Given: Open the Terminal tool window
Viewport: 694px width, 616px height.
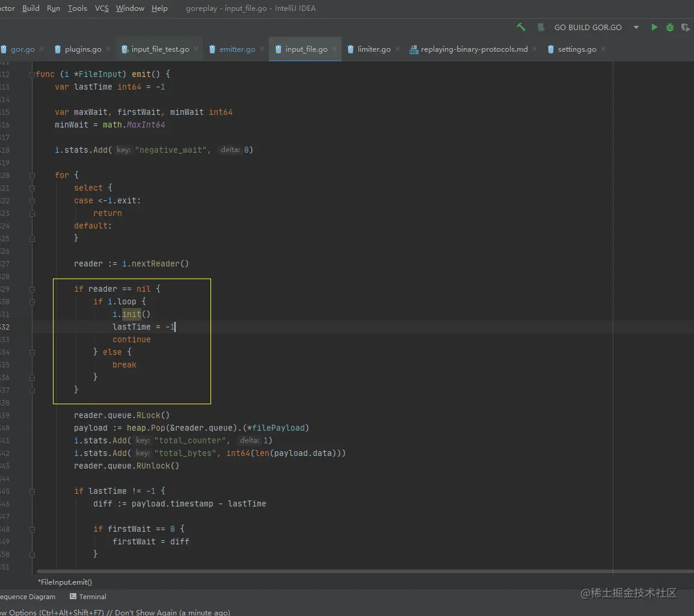Looking at the screenshot, I should 88,597.
